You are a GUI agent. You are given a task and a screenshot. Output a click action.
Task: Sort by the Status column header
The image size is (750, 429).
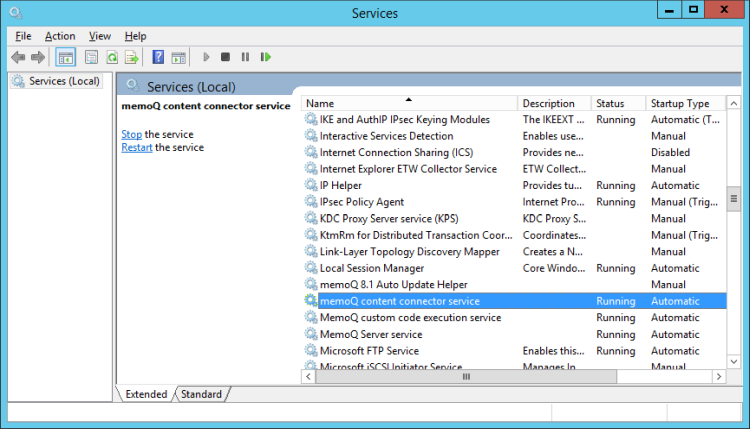click(618, 103)
